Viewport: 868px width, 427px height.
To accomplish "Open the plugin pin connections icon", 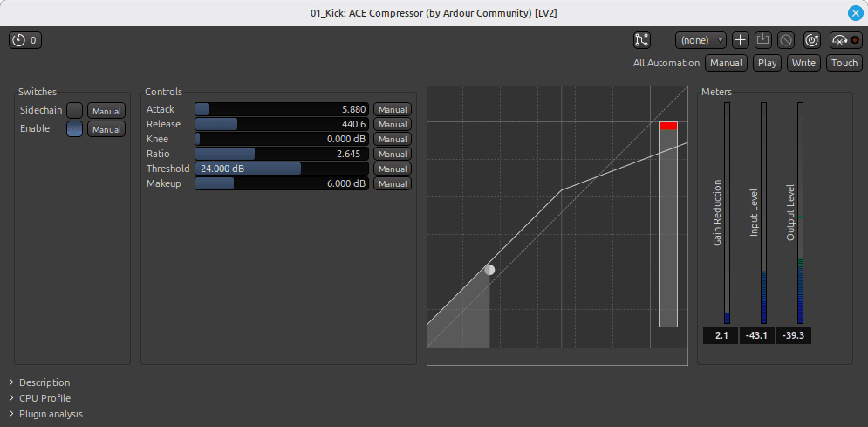I will [x=642, y=40].
